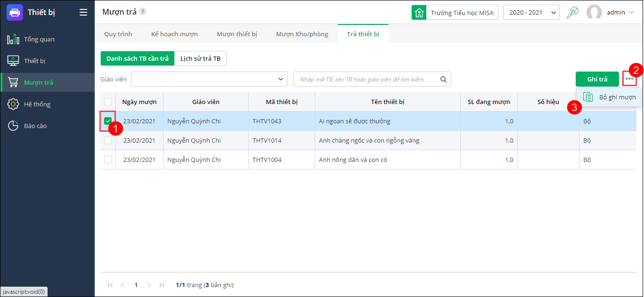Click the Mượn trả cart icon
The image size is (644, 297).
[x=14, y=82]
